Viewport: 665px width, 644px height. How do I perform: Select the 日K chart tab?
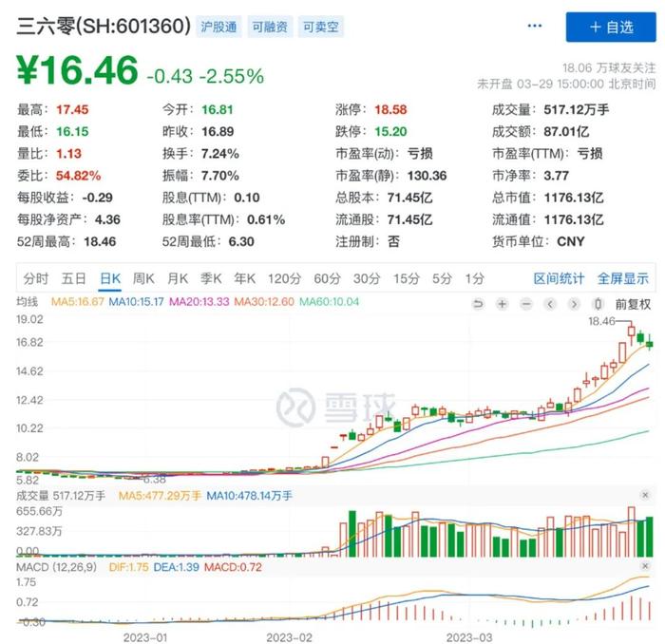click(110, 278)
